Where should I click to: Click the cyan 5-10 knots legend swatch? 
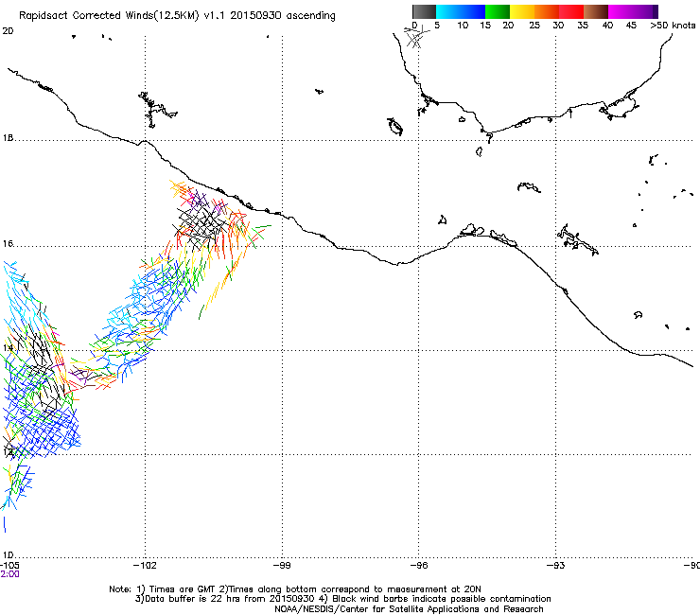coord(448,11)
